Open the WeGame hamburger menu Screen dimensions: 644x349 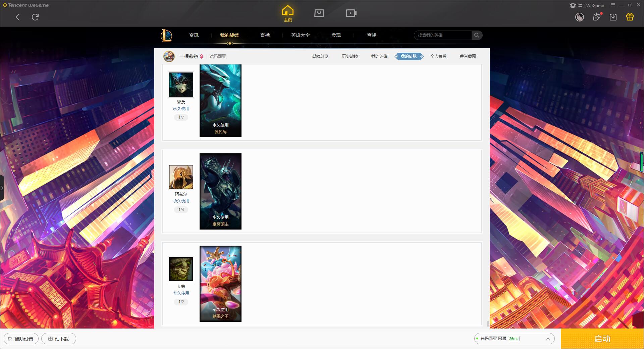(x=613, y=5)
